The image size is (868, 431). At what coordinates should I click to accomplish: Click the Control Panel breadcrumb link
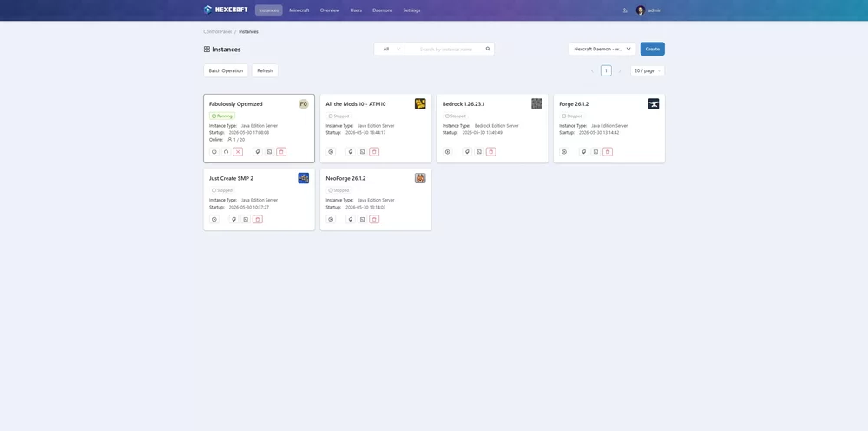[218, 31]
